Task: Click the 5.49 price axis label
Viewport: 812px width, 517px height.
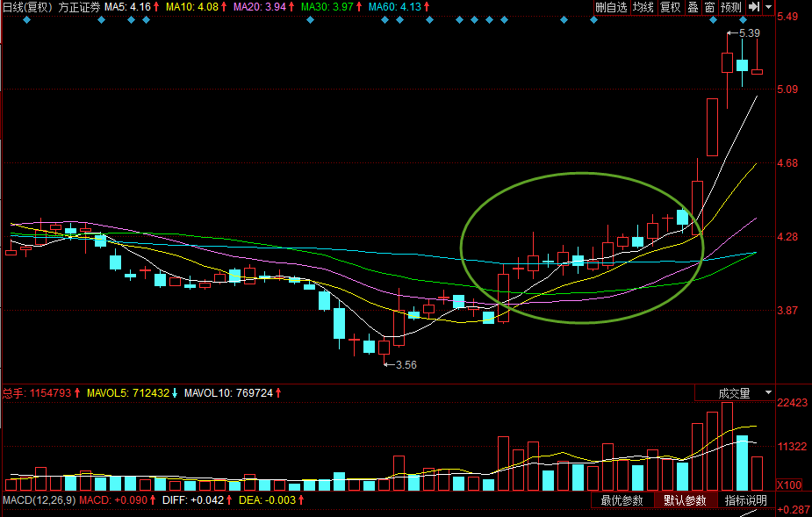Action: click(x=787, y=17)
